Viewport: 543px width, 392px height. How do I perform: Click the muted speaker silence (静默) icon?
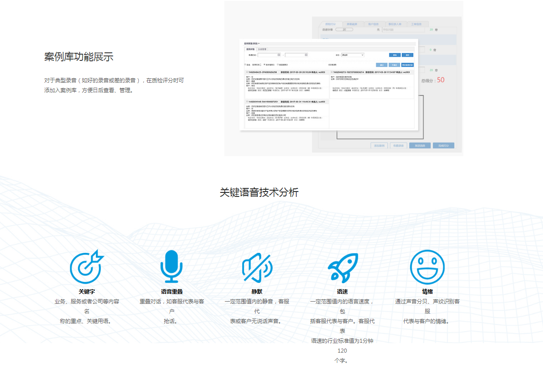point(257,267)
